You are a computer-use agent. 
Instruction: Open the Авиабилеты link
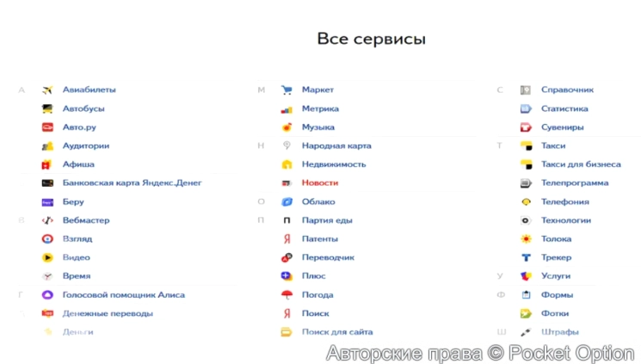[89, 89]
